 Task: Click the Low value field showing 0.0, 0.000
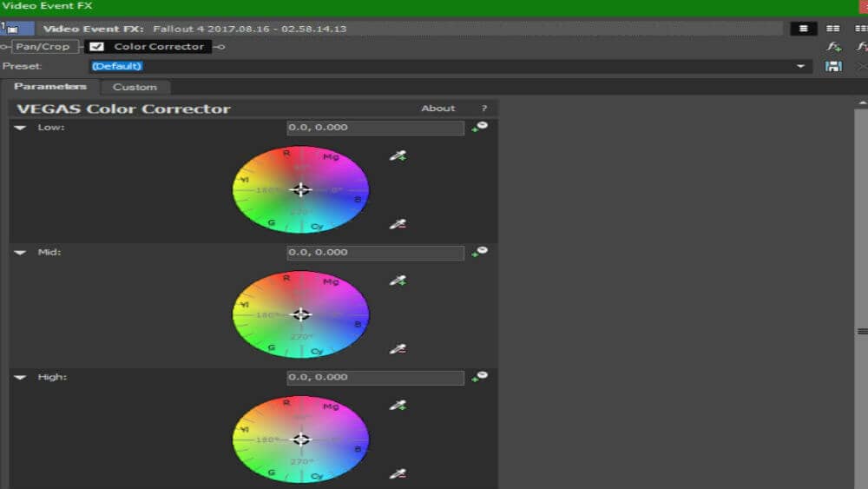coord(375,128)
